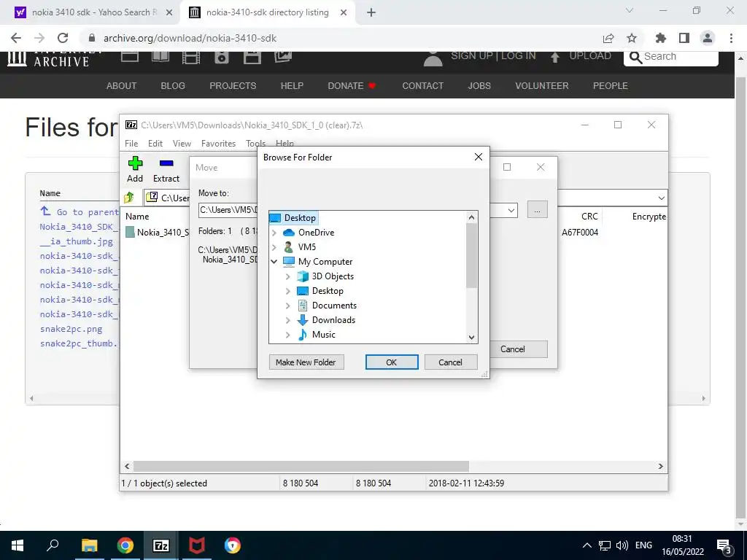Click OK in Browse For Folder
The height and width of the screenshot is (560, 747).
[x=392, y=362]
